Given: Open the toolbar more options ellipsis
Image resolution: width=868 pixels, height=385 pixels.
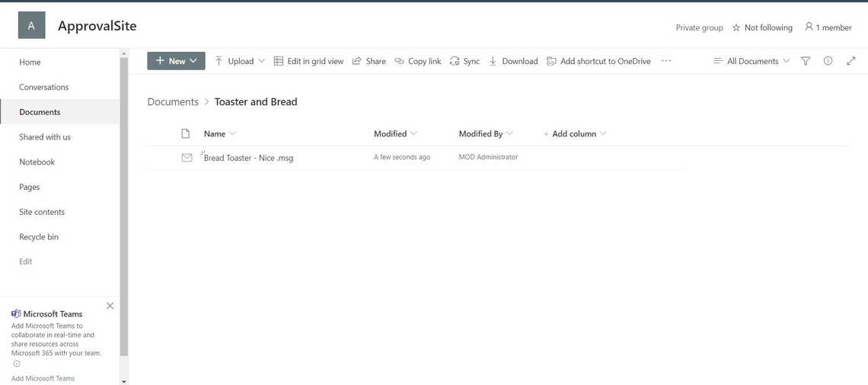Looking at the screenshot, I should (x=666, y=61).
